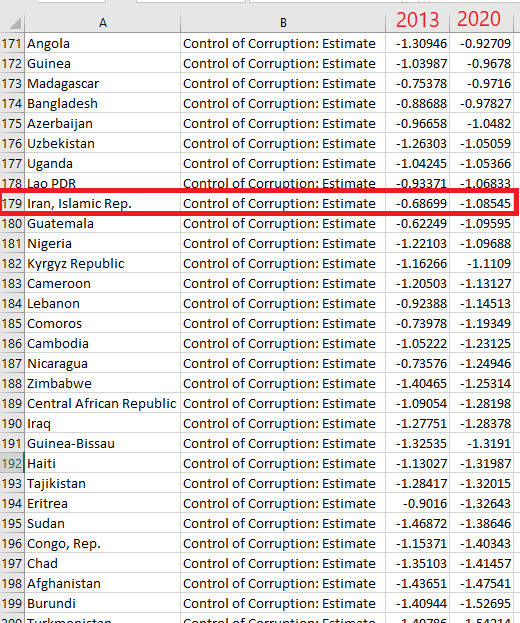Screen dimensions: 520x623
Task: Click the 2020 column heading
Action: (x=479, y=19)
